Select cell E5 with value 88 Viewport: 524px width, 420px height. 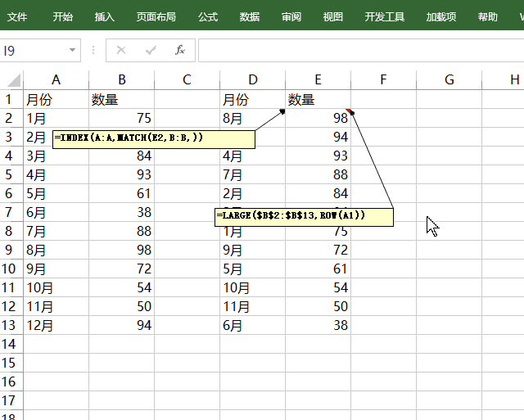[318, 174]
